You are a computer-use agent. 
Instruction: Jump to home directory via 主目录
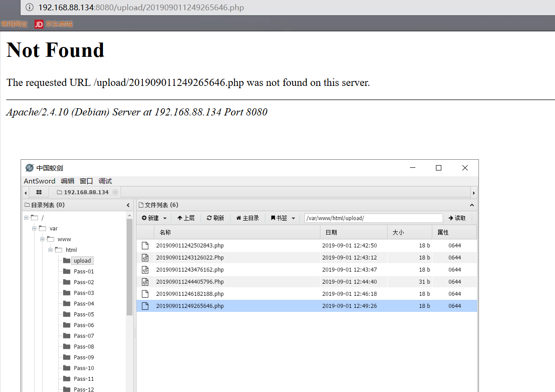(248, 218)
